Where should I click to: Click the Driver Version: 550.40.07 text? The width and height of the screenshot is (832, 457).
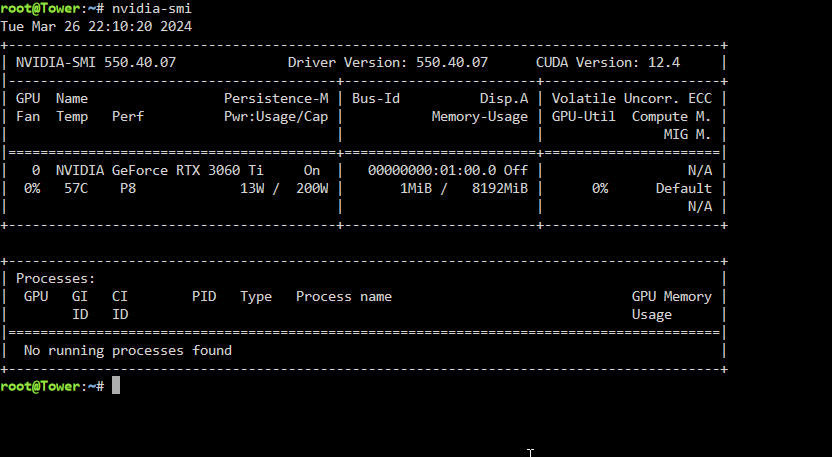[387, 63]
